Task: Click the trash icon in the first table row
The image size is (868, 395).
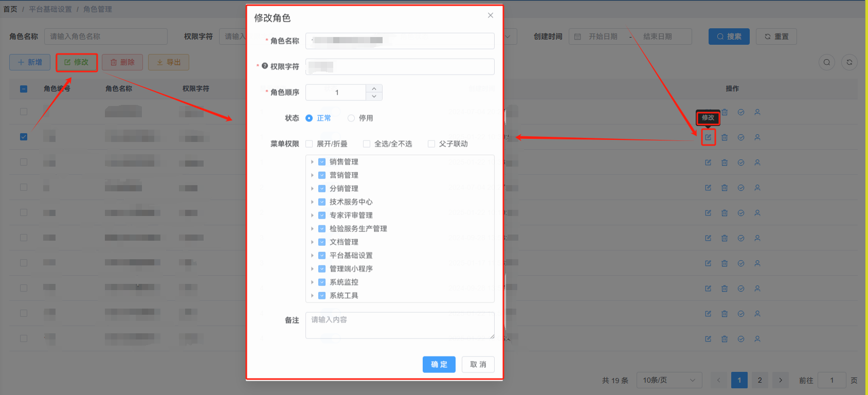Action: coord(725,112)
